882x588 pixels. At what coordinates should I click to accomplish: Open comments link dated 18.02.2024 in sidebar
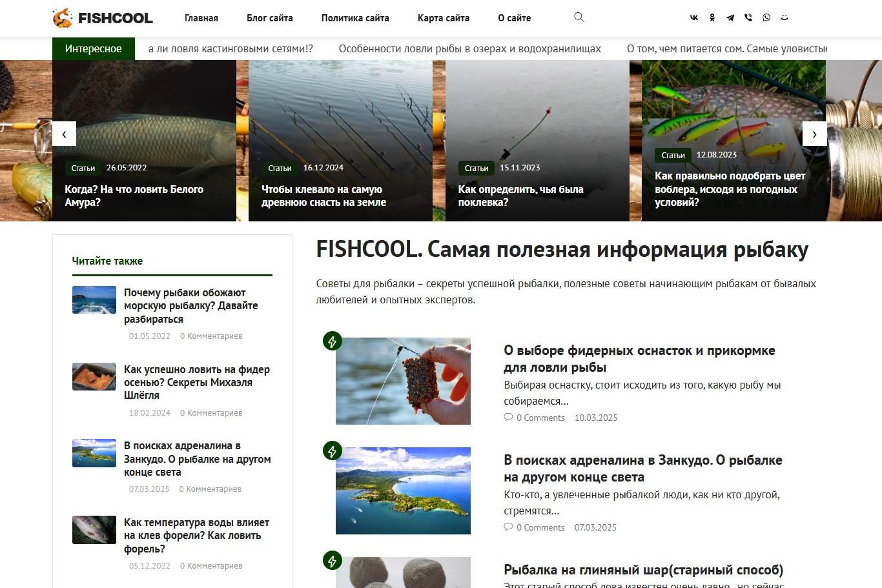(x=211, y=412)
